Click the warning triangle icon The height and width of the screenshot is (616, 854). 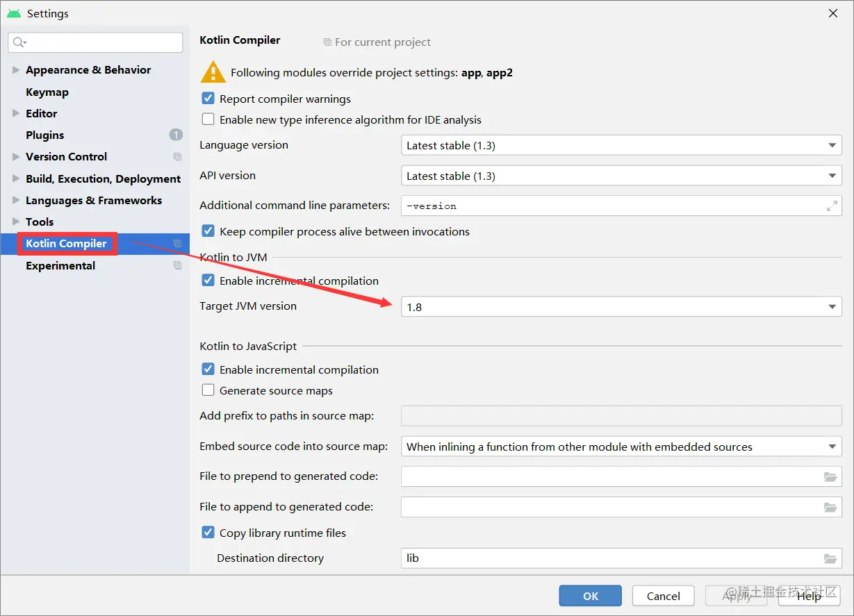point(213,72)
